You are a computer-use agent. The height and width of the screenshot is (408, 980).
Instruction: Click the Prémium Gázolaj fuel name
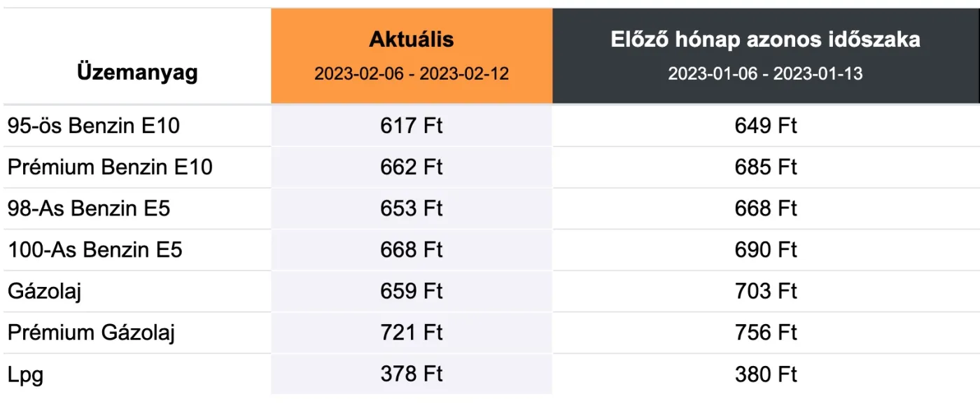[x=91, y=332]
